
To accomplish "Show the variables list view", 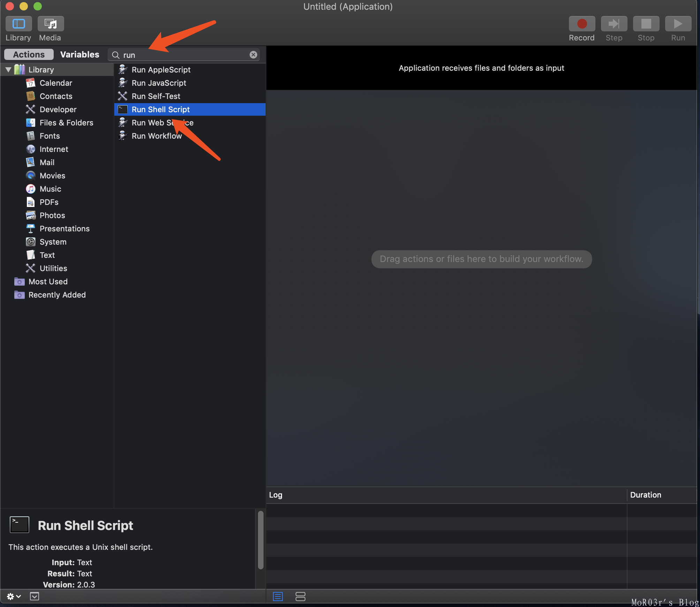I will (x=300, y=597).
